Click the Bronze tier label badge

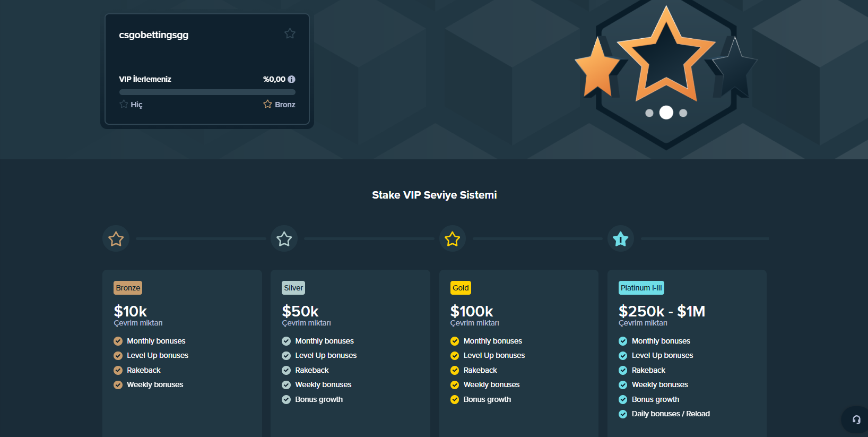[x=128, y=288]
